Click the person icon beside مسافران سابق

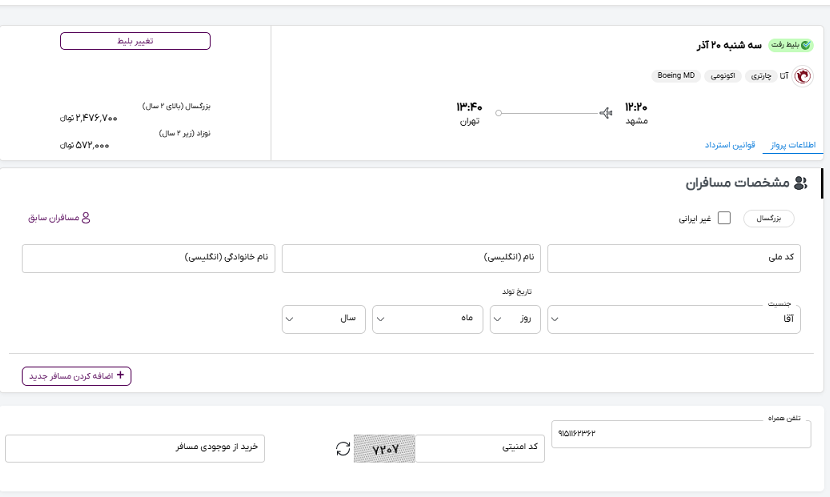click(x=85, y=217)
